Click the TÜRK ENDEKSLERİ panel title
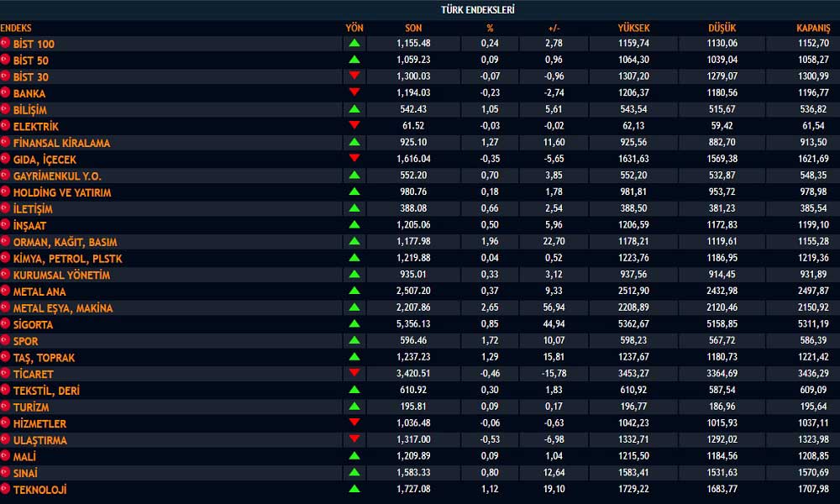Screen dimensions: 840x504 click(x=477, y=9)
